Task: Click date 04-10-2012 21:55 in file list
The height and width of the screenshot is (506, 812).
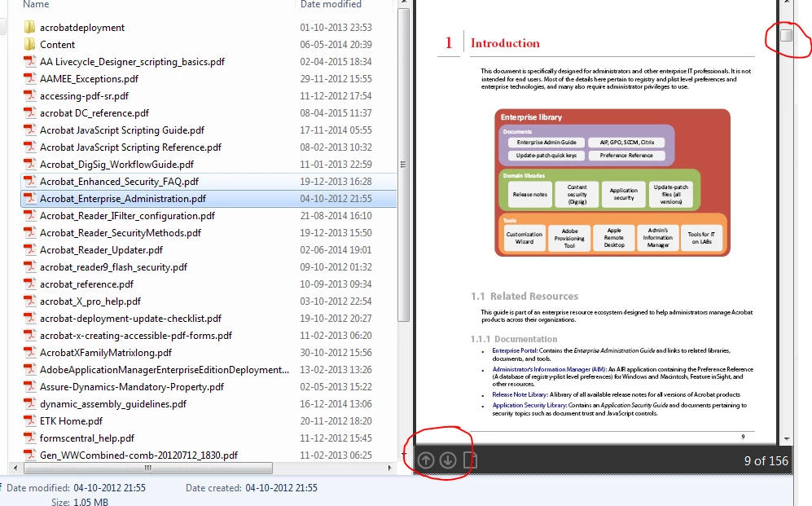Action: pos(336,198)
